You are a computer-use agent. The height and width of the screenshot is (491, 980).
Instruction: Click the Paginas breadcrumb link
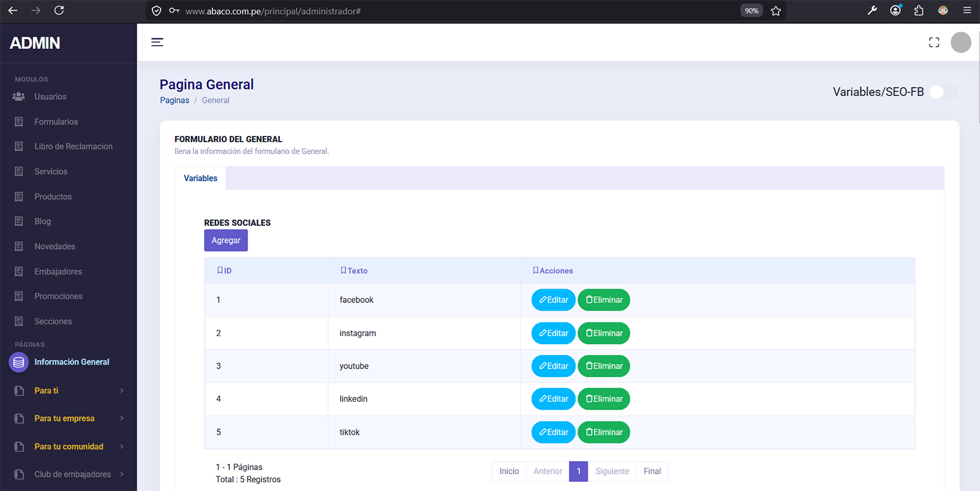pyautogui.click(x=175, y=100)
